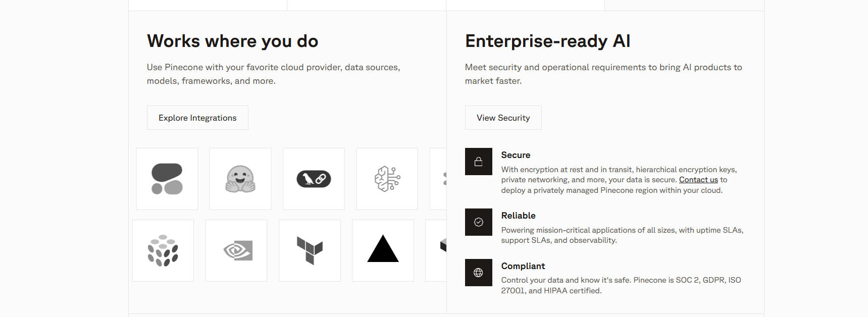
Task: Open the Hugging Face integration tile
Action: [240, 179]
